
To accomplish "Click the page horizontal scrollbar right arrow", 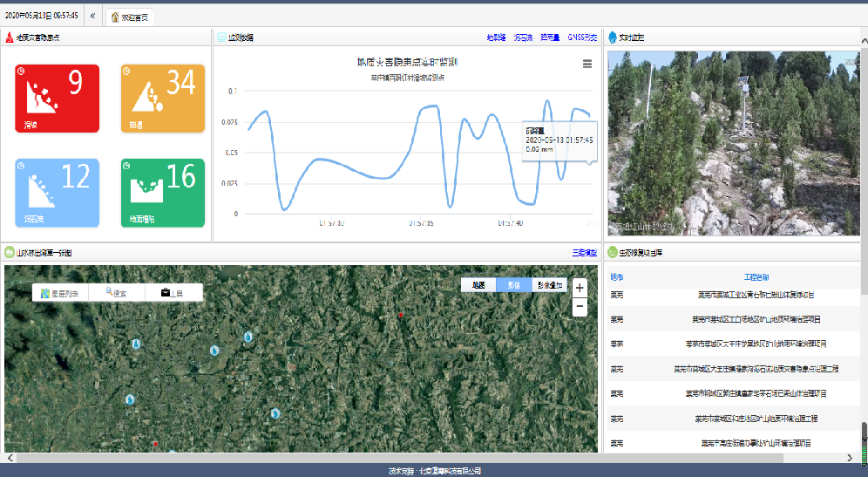I will 849,458.
